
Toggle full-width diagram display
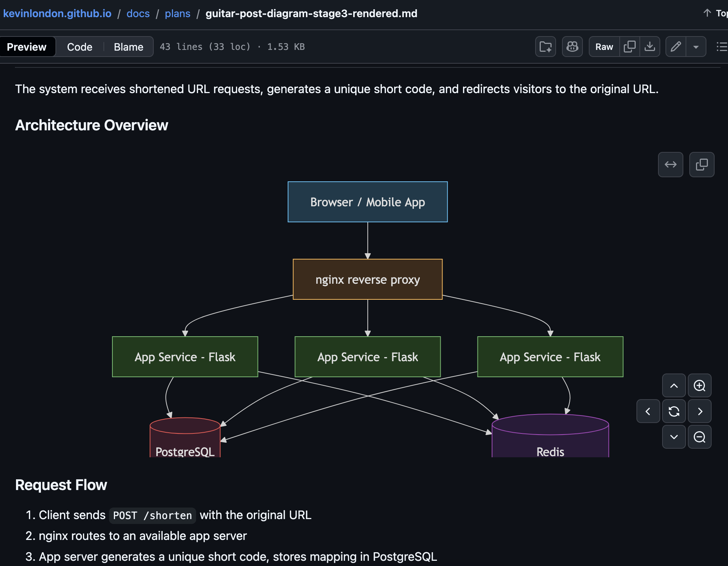670,165
